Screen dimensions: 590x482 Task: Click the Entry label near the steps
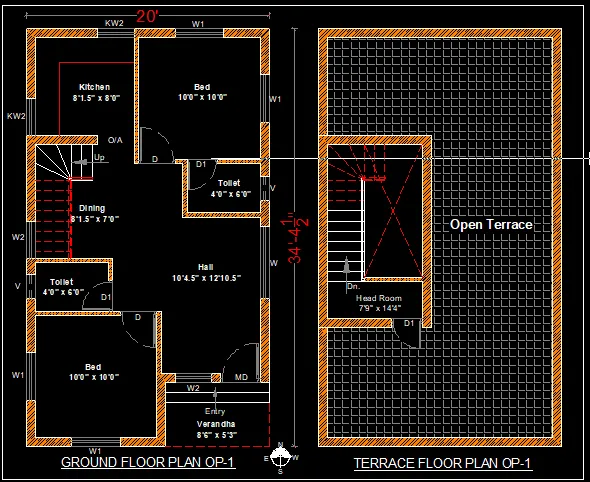tap(215, 411)
